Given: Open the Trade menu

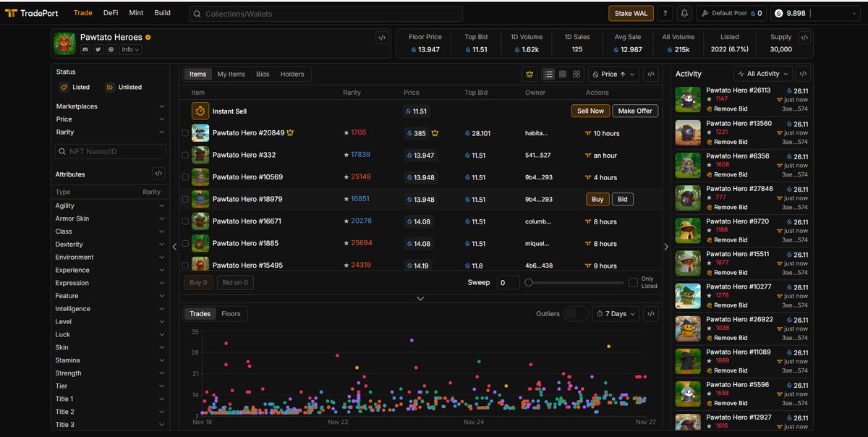Looking at the screenshot, I should [x=83, y=13].
